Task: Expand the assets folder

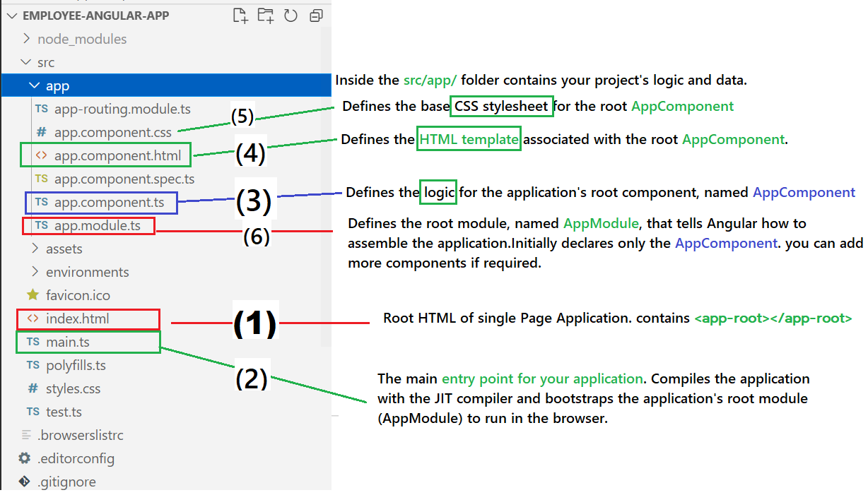Action: tap(35, 249)
